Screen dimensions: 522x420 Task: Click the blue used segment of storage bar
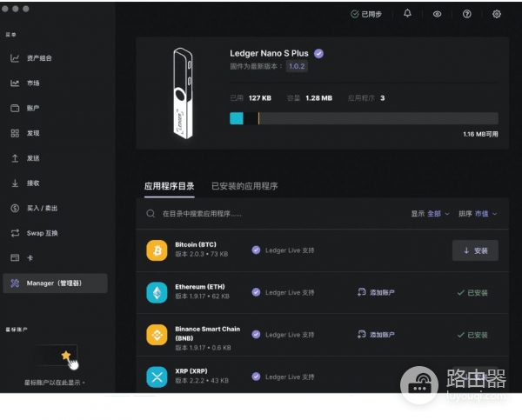point(237,118)
